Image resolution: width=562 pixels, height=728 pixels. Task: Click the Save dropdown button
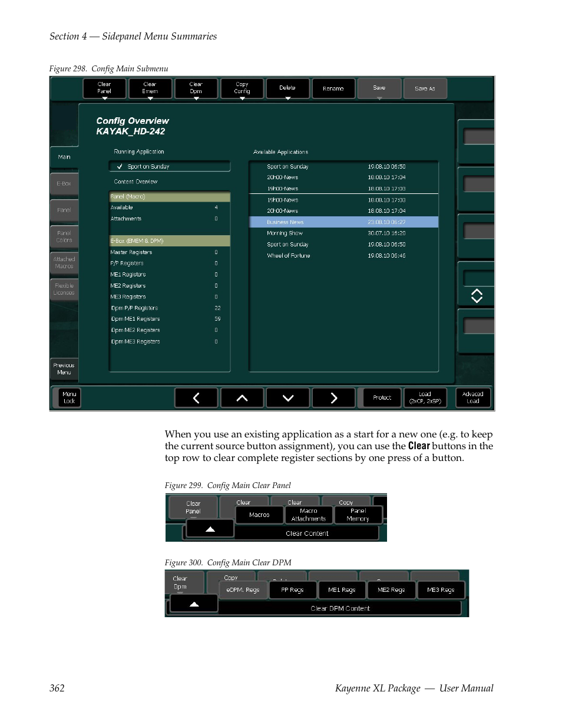coord(379,88)
